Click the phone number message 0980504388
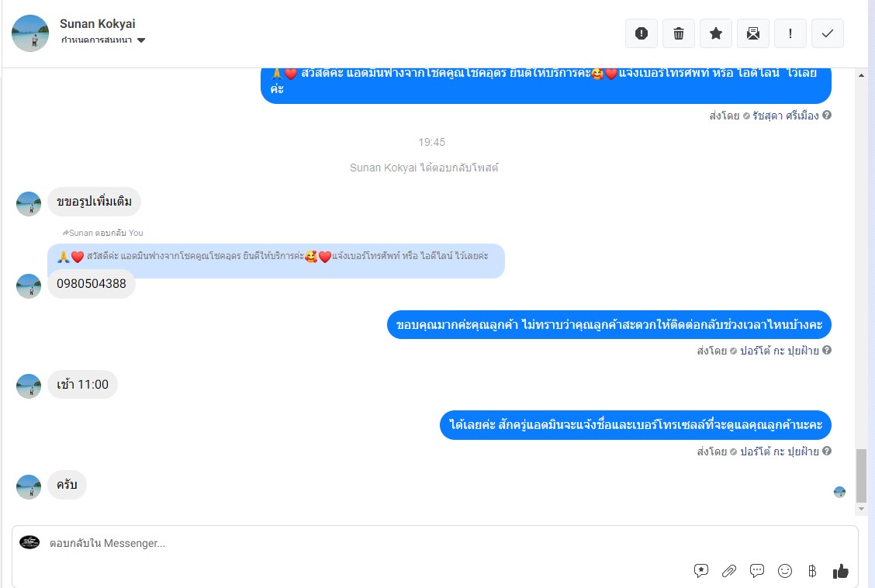Image resolution: width=875 pixels, height=588 pixels. [x=92, y=284]
